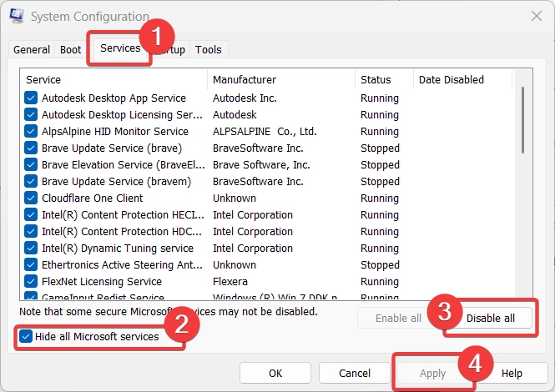Uncheck Intel(R) Content Protection HDC checkbox
Viewport: 555px width, 392px height.
pyautogui.click(x=31, y=231)
